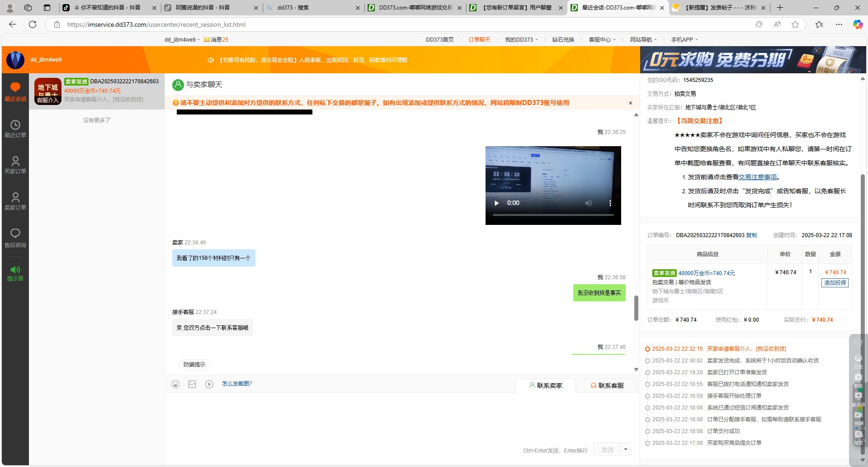Image resolution: width=868 pixels, height=467 pixels.
Task: Toggle the 提示音 notification sound
Action: tap(15, 273)
